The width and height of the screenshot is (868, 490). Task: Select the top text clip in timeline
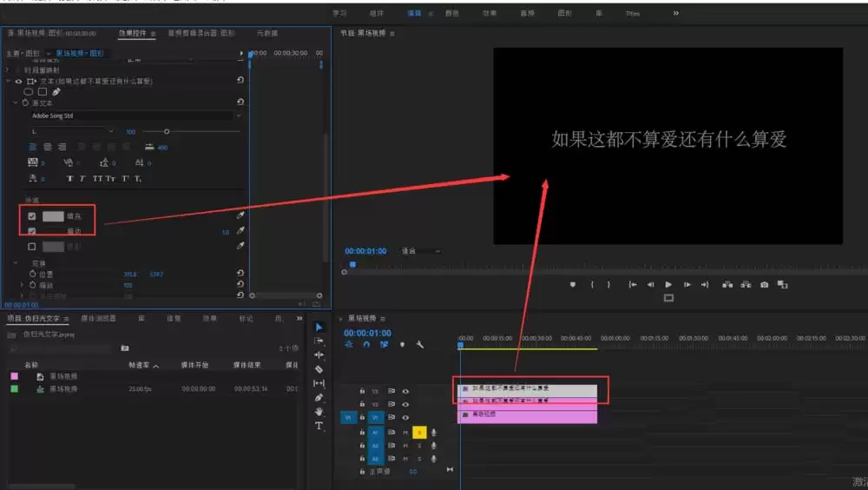coord(528,389)
